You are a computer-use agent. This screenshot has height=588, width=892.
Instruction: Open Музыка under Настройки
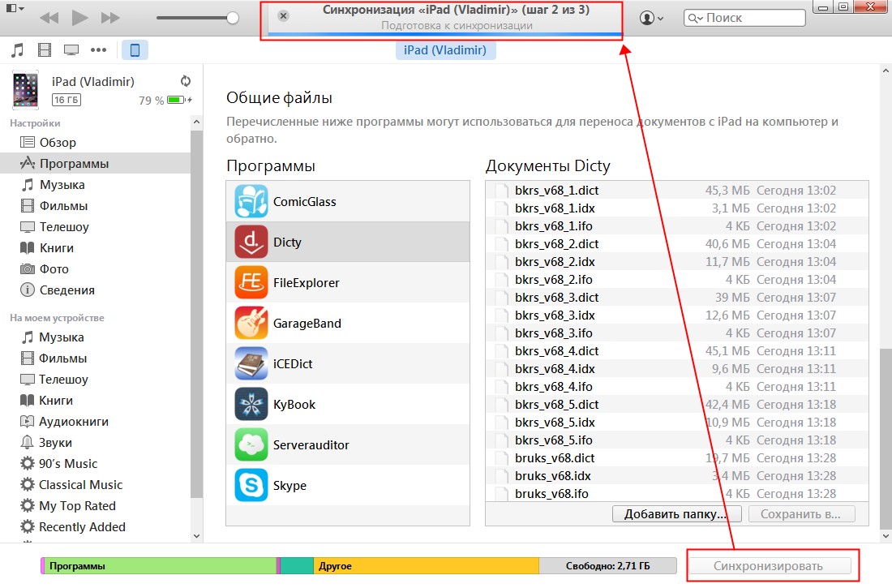pos(96,184)
